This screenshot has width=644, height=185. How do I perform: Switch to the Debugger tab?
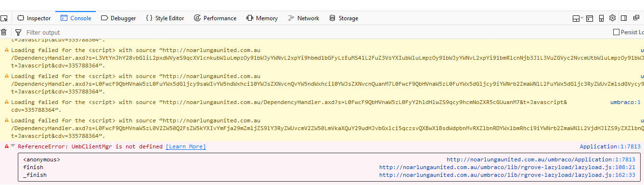[118, 18]
